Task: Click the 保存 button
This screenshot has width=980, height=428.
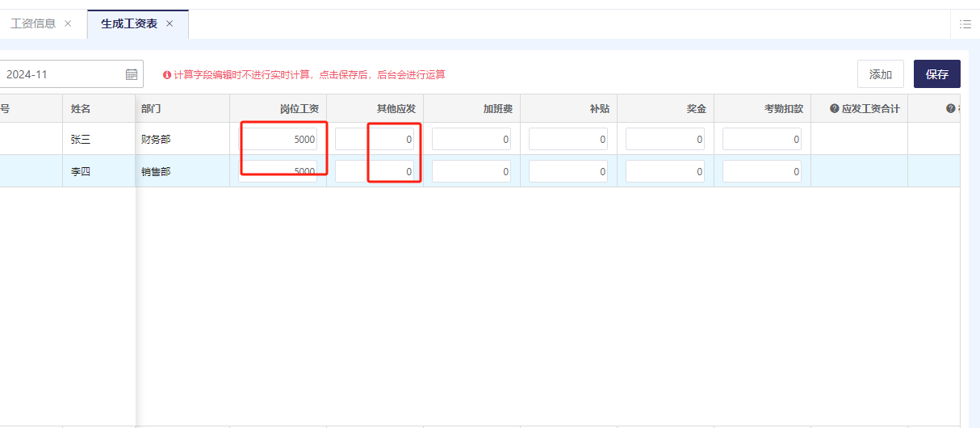Action: [x=937, y=74]
